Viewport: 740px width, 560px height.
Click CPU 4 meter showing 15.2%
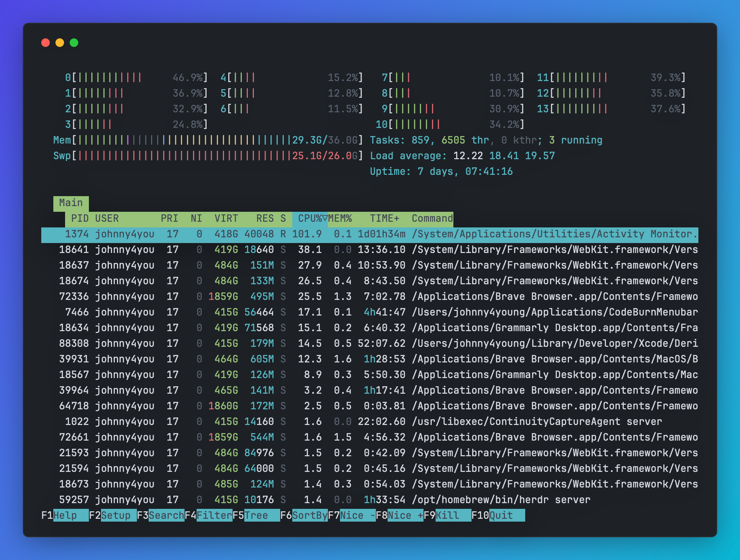292,78
